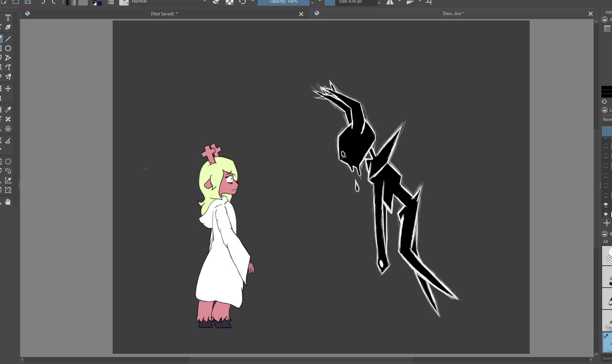Click the Fill Gradients button in toolbar
This screenshot has width=612, height=364.
[71, 2]
